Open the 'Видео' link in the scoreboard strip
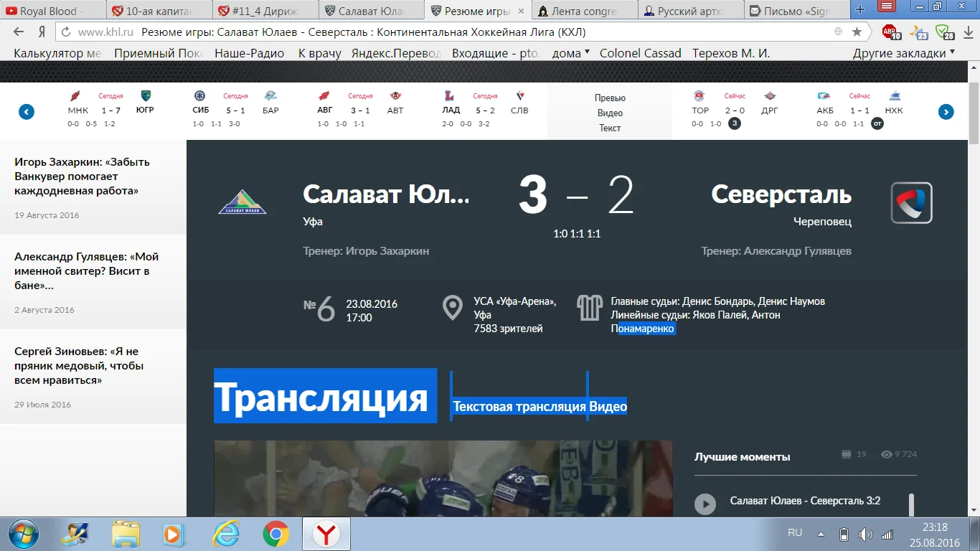This screenshot has width=980, height=551. coord(610,113)
